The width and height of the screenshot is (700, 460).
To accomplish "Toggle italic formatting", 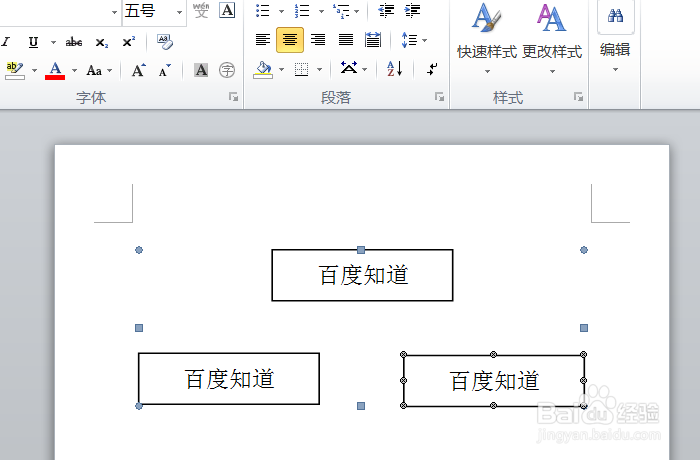I will point(6,42).
